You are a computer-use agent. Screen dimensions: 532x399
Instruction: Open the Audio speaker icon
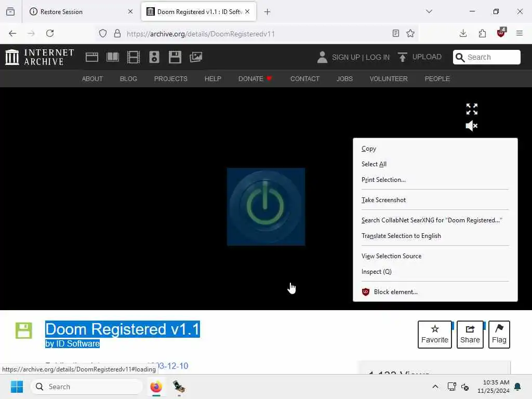tap(154, 57)
